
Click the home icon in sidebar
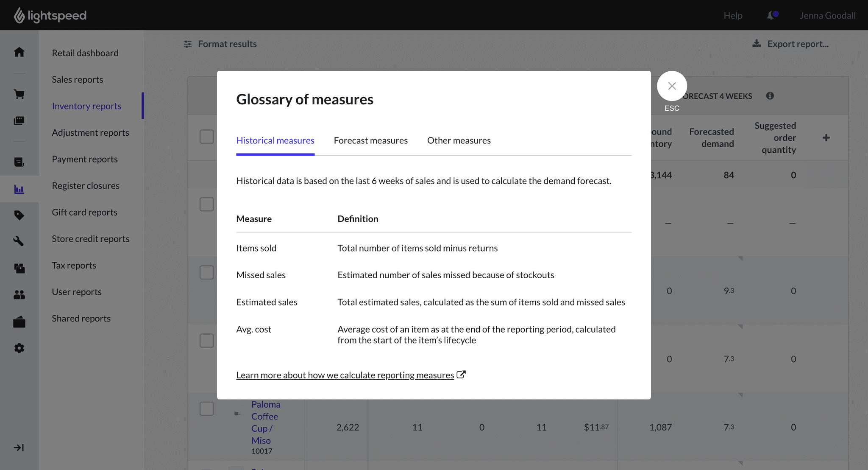point(19,52)
